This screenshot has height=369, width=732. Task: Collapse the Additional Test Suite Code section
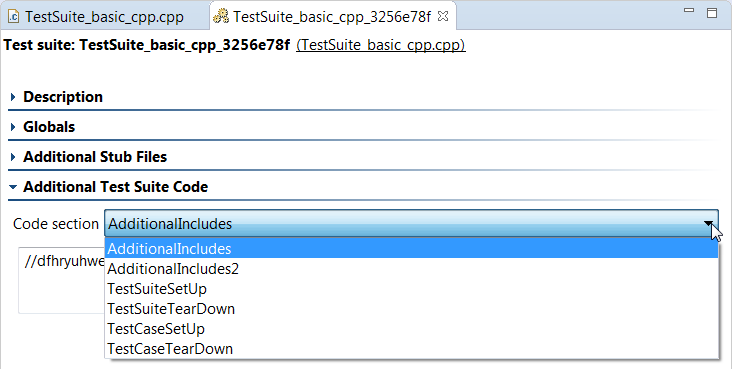coord(115,186)
